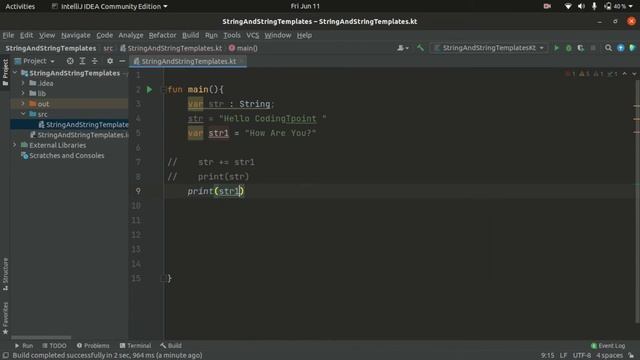
Task: Run the StringAndStringTemplates configuration
Action: [556, 48]
